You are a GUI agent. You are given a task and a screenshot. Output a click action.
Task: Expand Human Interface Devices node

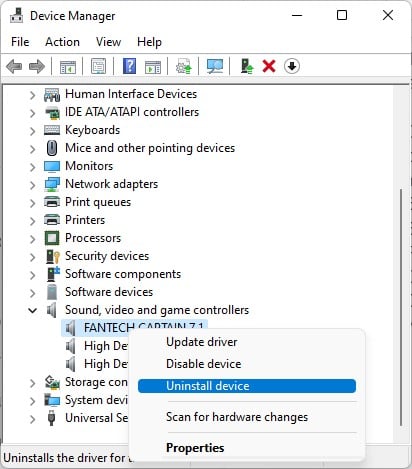[32, 95]
